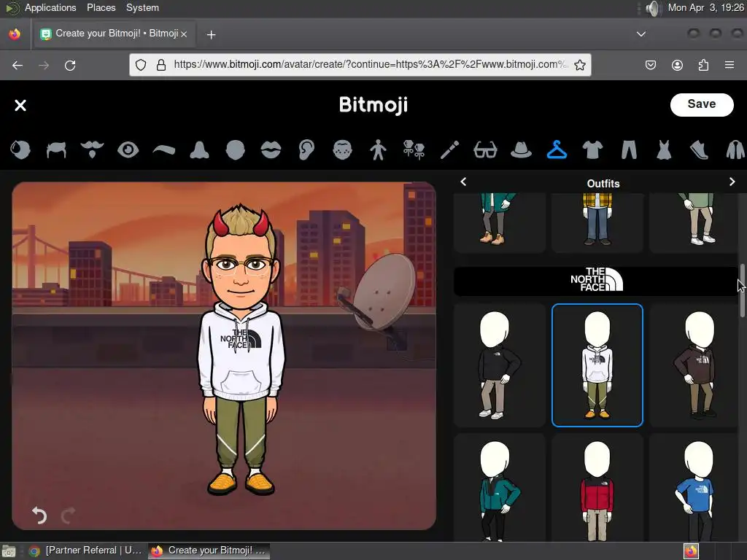Select the lips mouth category icon
This screenshot has height=560, width=747.
click(x=271, y=150)
